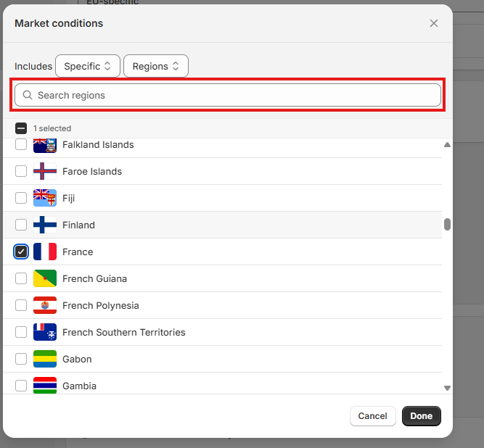Click the Finland label
484x448 pixels.
[x=78, y=225]
